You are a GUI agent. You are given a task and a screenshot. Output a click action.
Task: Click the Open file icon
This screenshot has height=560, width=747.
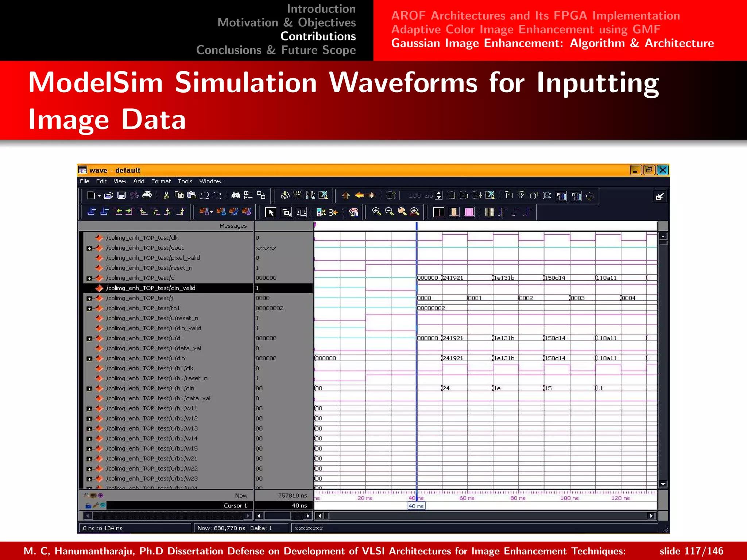108,196
